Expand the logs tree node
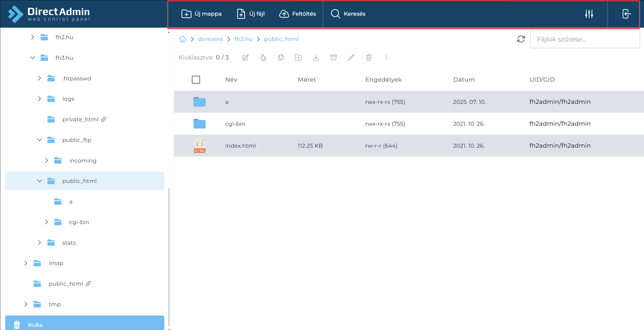The image size is (644, 330). click(39, 99)
